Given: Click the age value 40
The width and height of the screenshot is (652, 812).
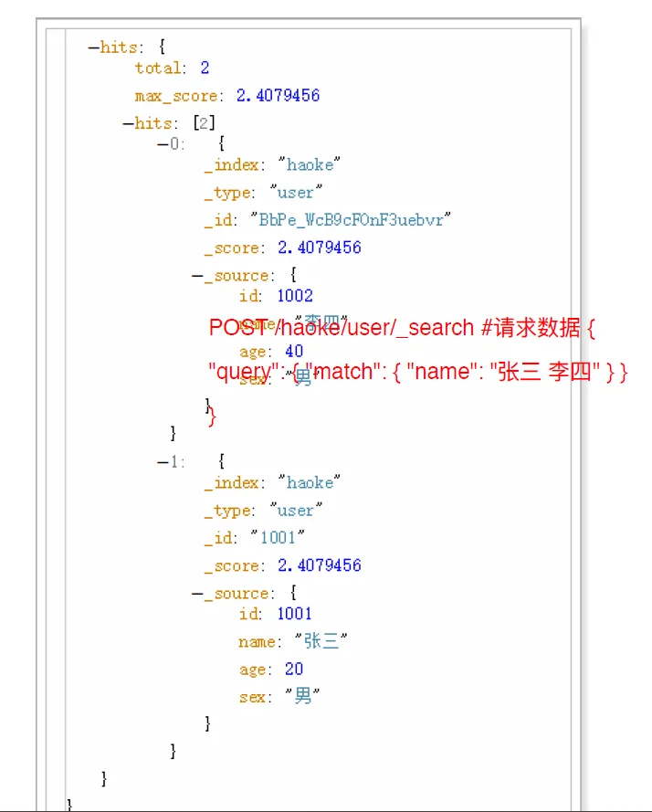Looking at the screenshot, I should 294,351.
